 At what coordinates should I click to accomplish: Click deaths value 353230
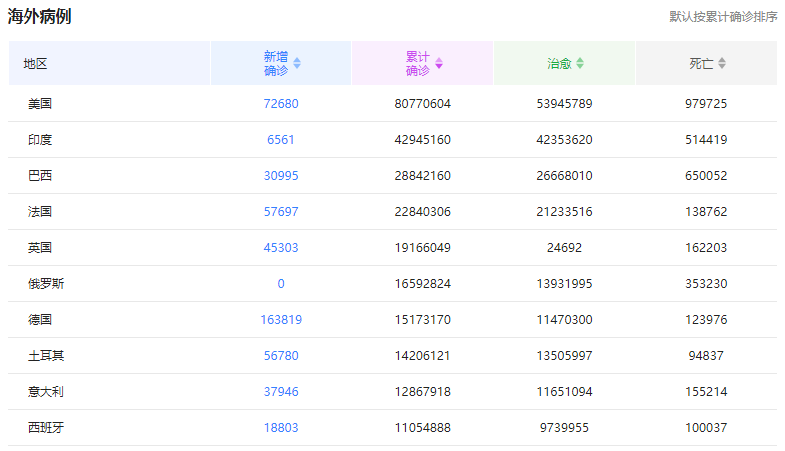[706, 284]
